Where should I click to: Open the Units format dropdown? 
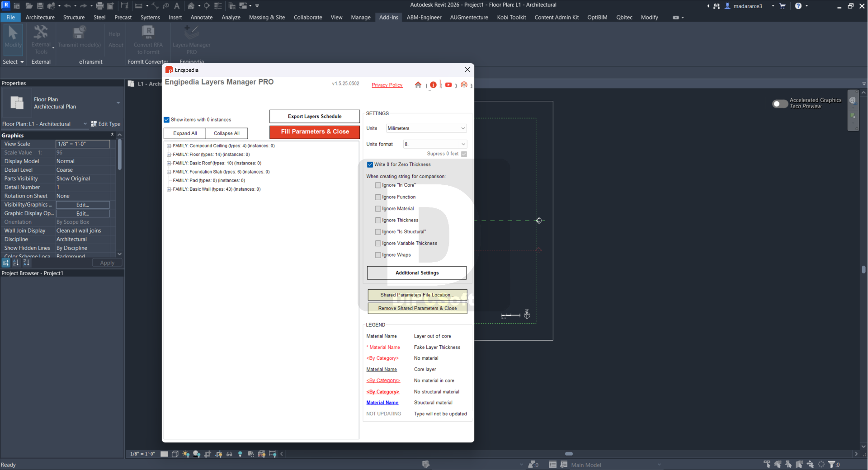[x=435, y=144]
